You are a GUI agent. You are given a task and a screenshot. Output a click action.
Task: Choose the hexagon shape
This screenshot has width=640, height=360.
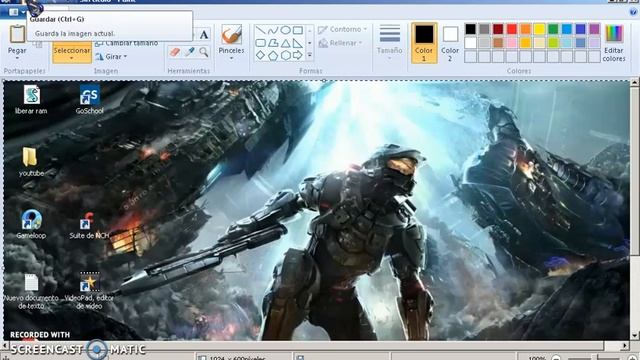click(285, 55)
